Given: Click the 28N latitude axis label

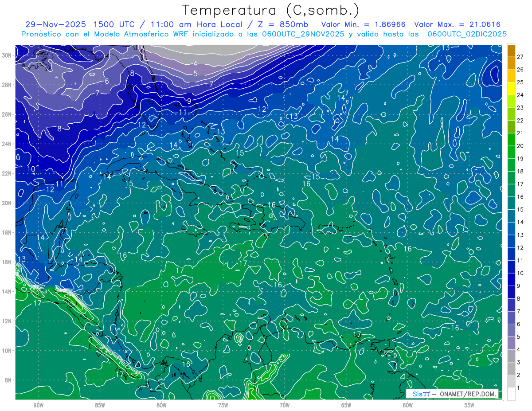Looking at the screenshot, I should [x=7, y=85].
